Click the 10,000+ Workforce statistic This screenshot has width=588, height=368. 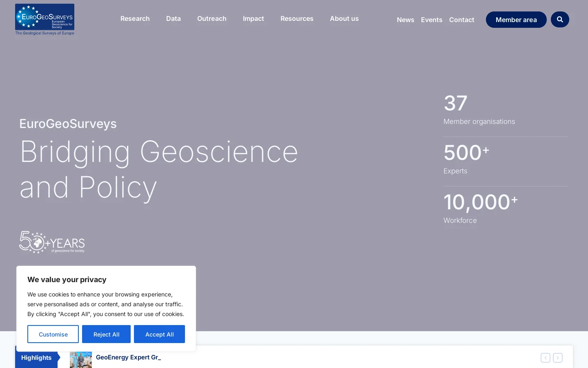click(x=481, y=208)
